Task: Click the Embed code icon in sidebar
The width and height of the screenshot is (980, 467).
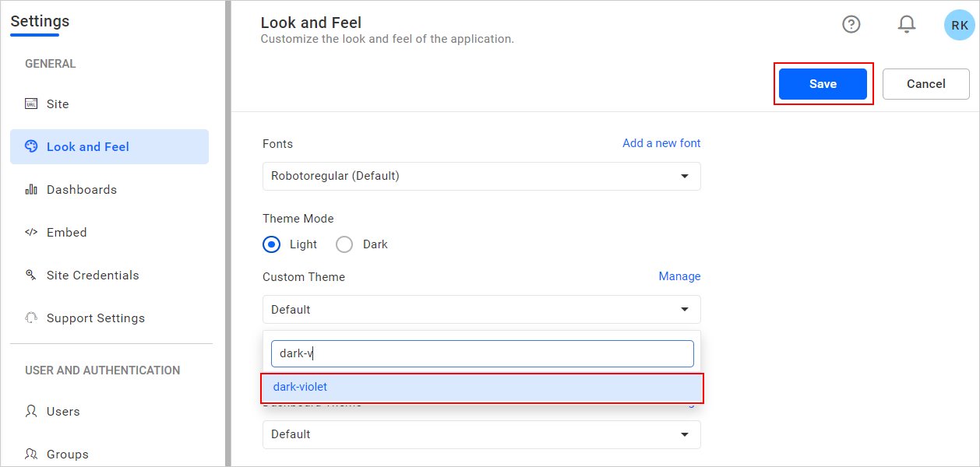Action: pos(31,232)
